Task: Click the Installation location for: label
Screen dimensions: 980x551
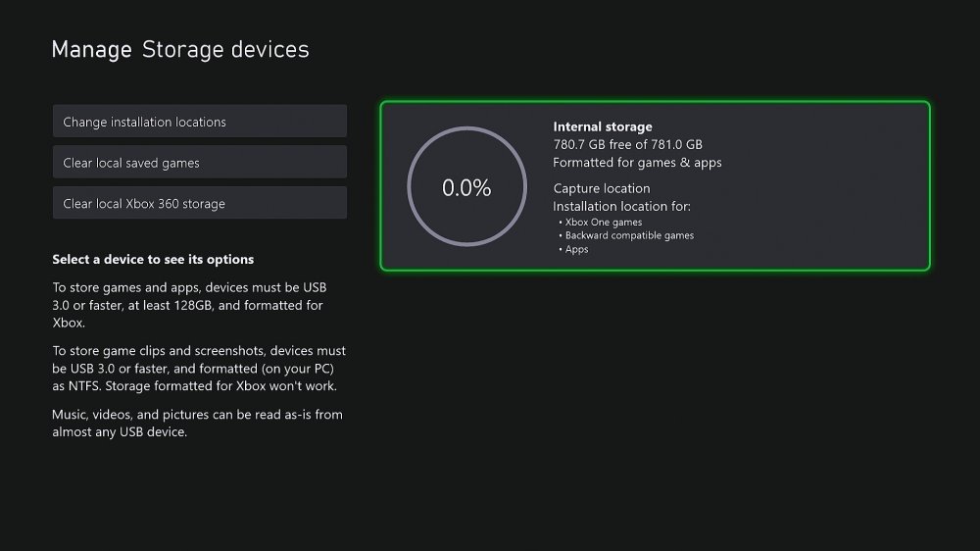Action: 621,206
